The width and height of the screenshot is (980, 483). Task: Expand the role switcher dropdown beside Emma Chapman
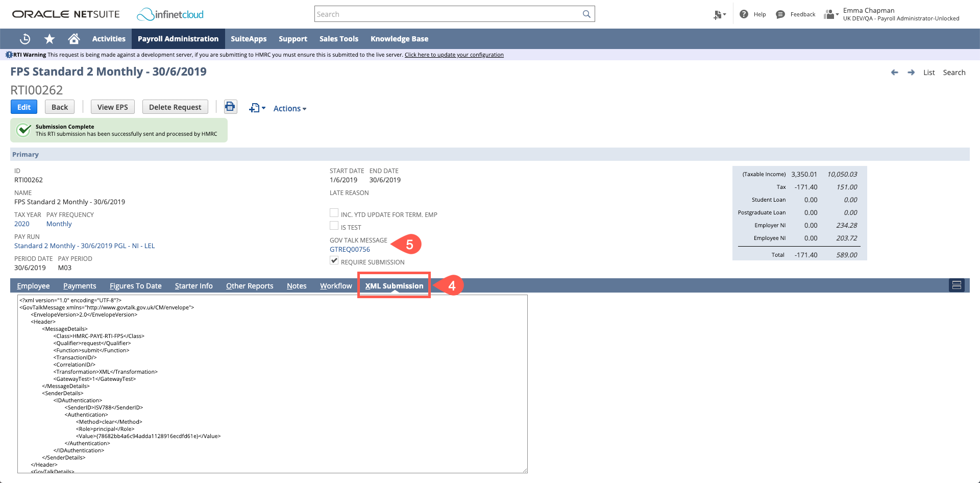[837, 14]
